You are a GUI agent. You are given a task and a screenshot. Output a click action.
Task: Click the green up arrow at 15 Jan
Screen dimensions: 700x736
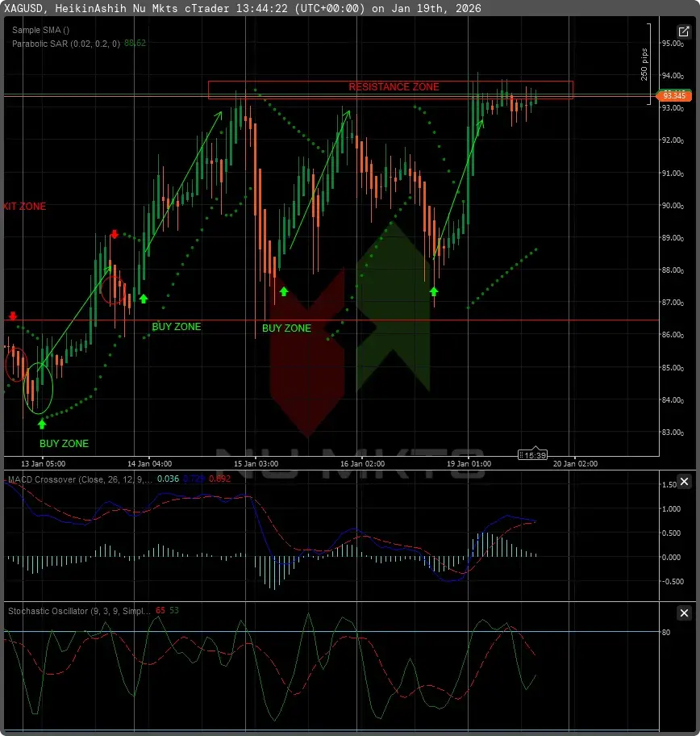pos(283,291)
